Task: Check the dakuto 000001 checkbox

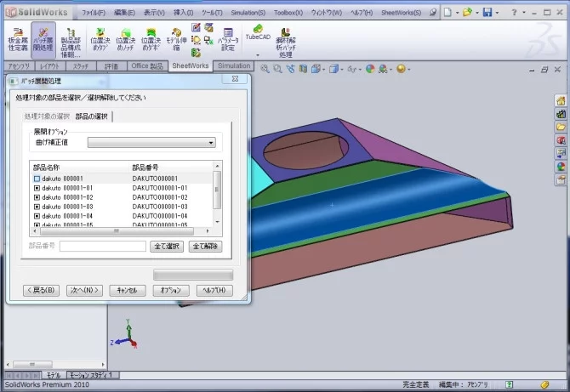Action: click(x=37, y=178)
